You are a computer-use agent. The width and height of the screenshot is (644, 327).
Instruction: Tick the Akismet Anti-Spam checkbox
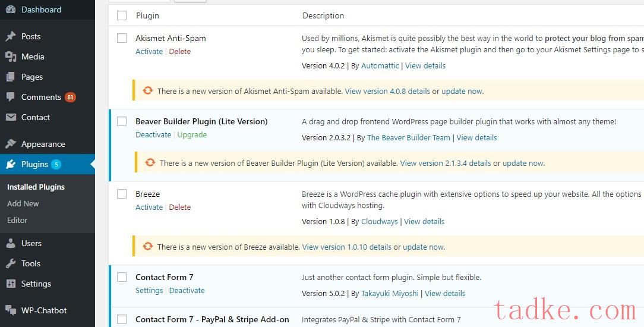[x=122, y=38]
